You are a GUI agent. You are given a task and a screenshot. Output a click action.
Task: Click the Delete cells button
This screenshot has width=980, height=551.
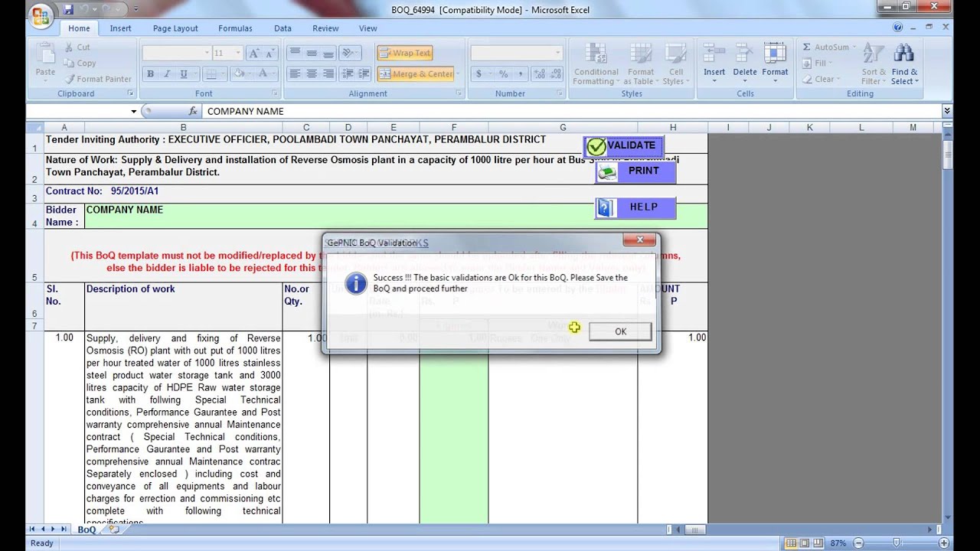coord(745,64)
